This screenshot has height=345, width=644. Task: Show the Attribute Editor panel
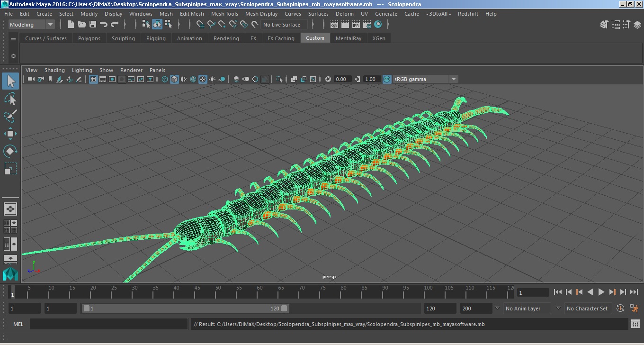(615, 25)
